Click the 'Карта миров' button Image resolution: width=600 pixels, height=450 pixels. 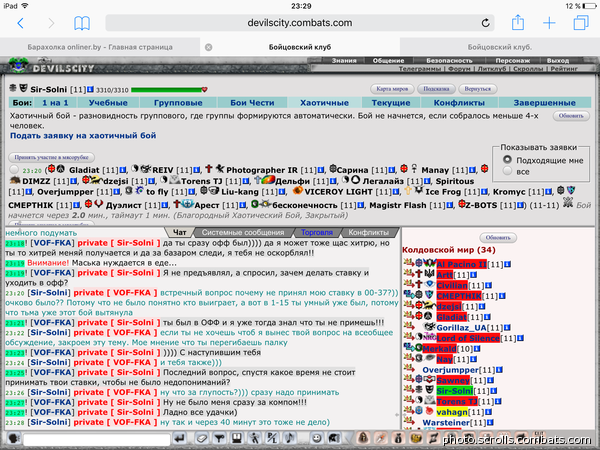pyautogui.click(x=392, y=89)
